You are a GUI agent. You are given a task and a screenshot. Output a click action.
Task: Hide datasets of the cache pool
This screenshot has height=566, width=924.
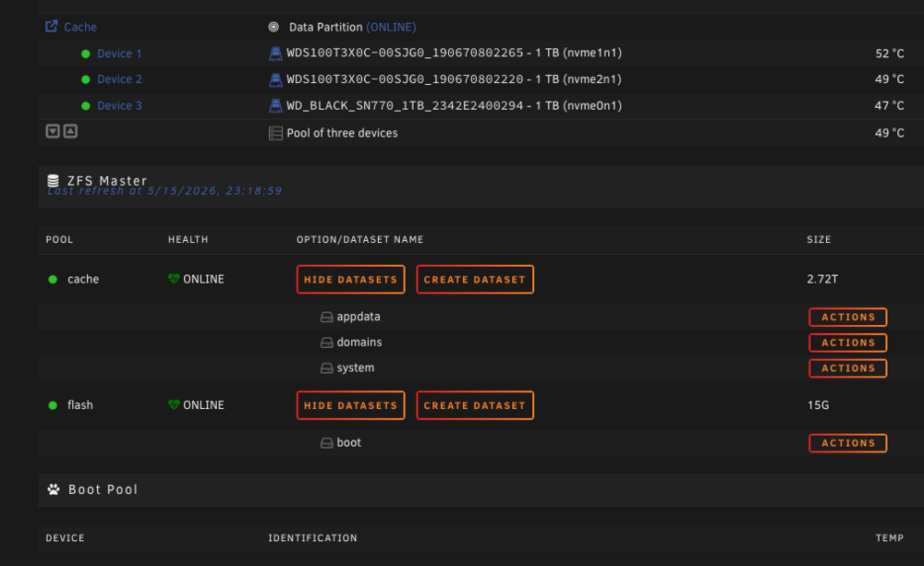coord(350,279)
